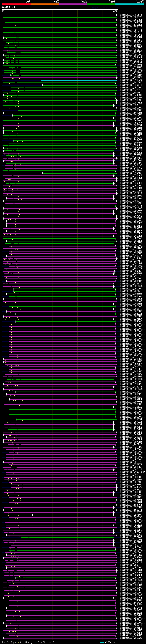
Task: Select UniRef100_Q2R1M8 hit
Action: click(x=131, y=67)
